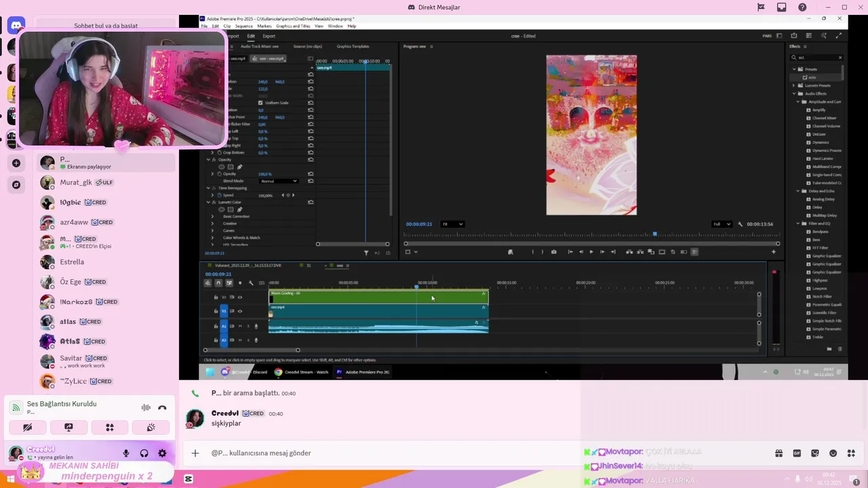
Task: Send a gift icon in message bar
Action: (x=778, y=453)
